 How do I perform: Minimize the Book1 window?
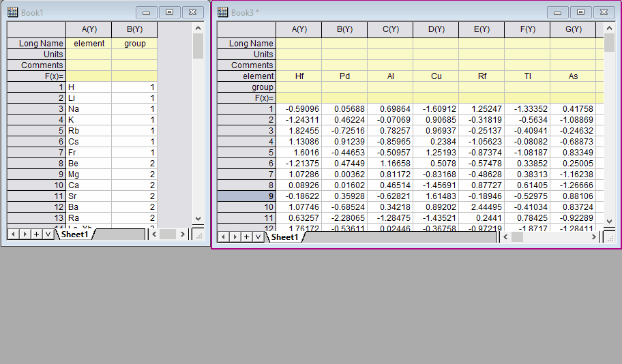click(146, 12)
